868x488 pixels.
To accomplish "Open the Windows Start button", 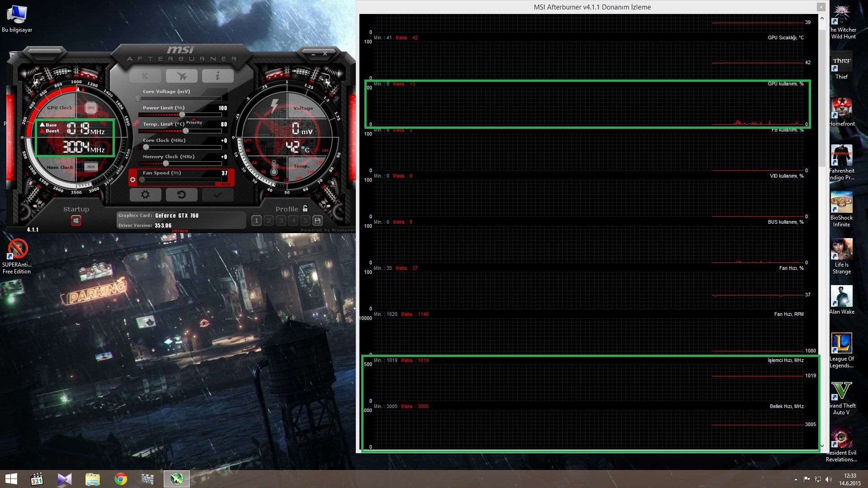I will pos(11,479).
